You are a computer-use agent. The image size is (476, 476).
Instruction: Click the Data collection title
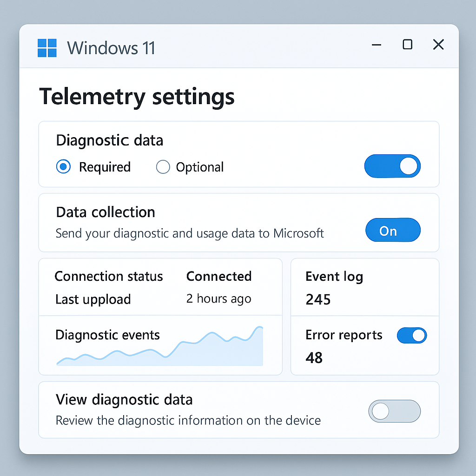(x=106, y=212)
